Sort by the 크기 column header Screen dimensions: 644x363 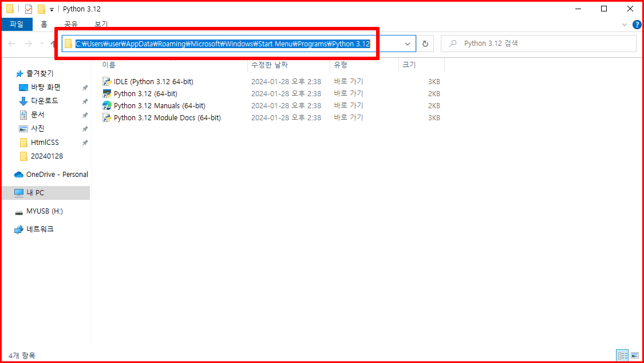409,65
